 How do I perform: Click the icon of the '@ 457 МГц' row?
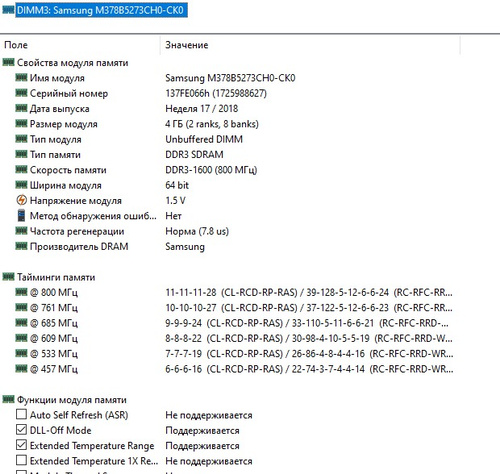[21, 369]
